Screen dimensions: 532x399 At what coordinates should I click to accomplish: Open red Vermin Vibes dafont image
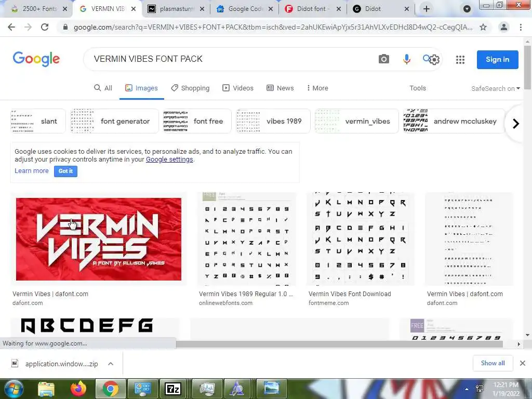[98, 239]
